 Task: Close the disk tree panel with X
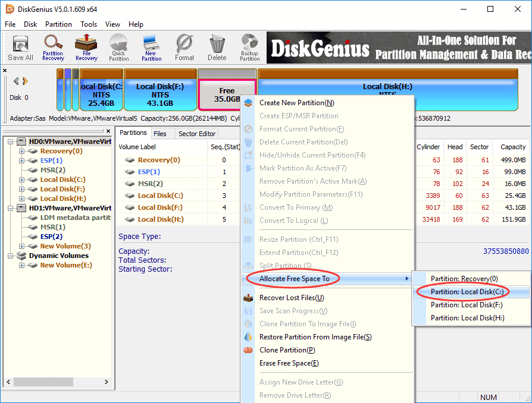5,70
